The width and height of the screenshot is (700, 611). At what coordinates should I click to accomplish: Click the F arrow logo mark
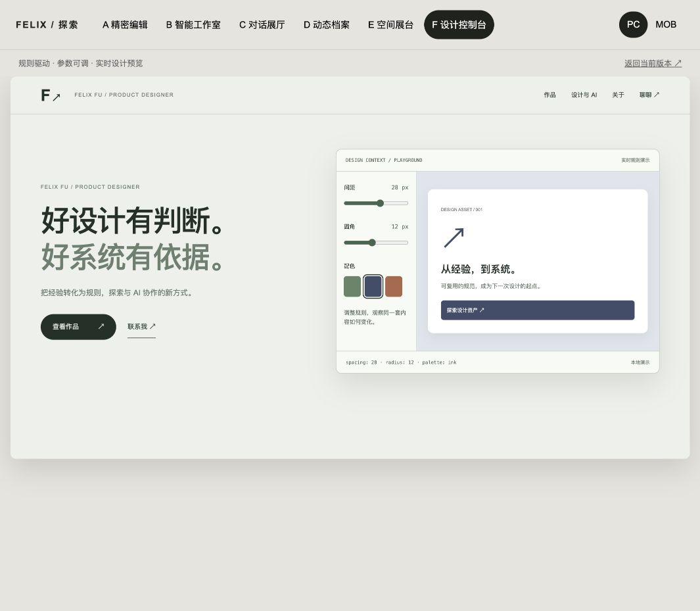tap(51, 95)
